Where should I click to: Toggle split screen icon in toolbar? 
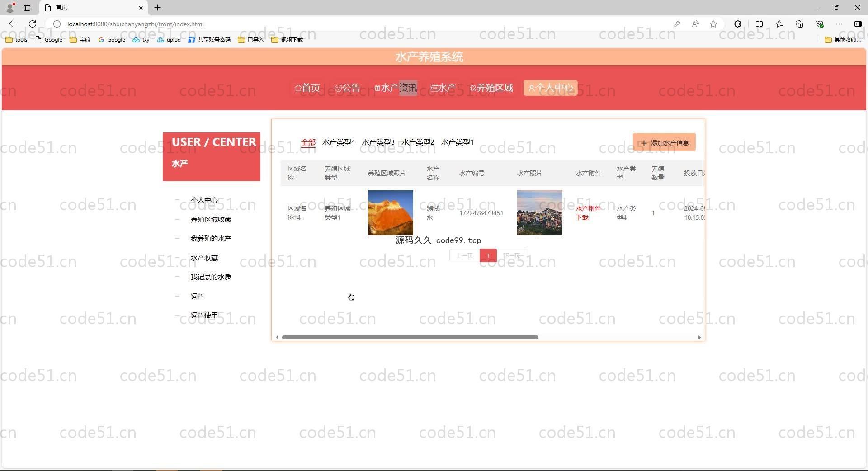coord(759,24)
